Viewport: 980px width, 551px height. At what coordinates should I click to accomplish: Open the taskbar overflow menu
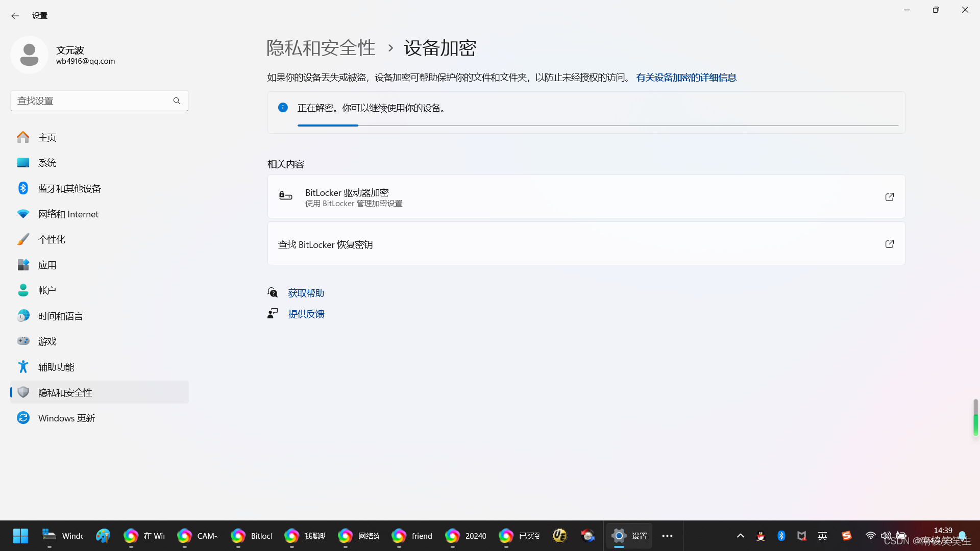[667, 536]
